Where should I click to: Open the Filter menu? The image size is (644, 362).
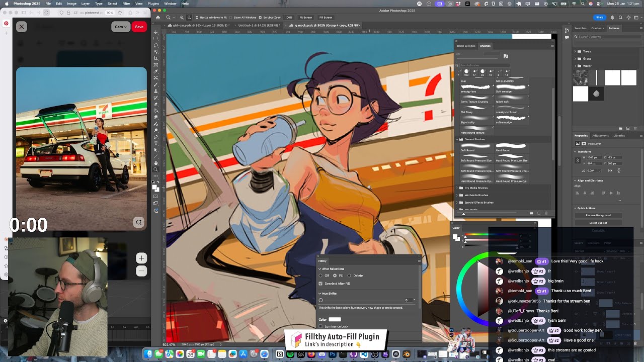126,4
